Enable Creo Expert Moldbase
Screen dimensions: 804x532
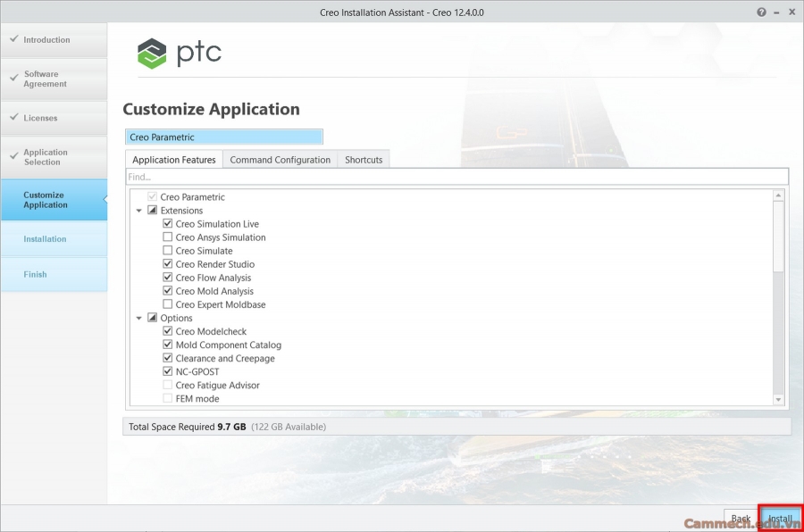pos(167,303)
